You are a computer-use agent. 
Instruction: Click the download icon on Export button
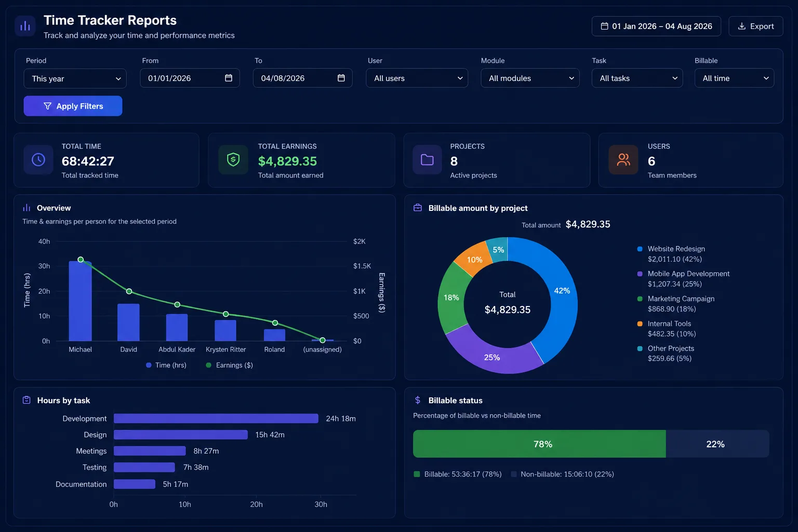point(742,26)
